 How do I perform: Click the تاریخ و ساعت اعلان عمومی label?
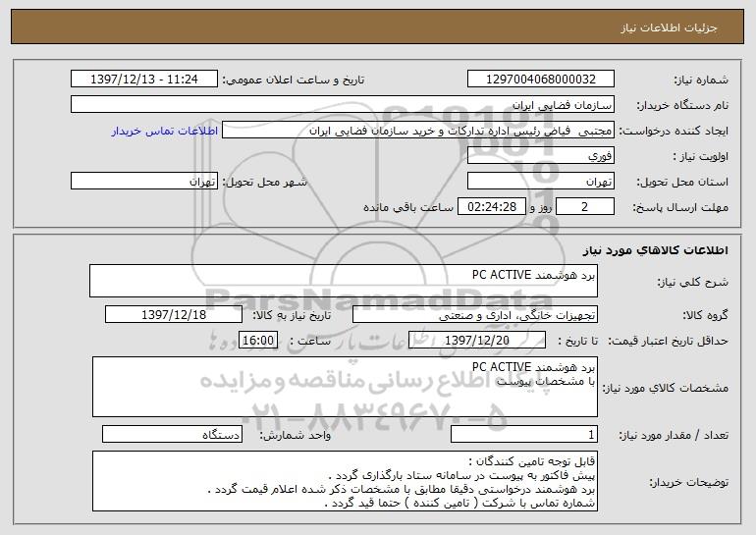coord(294,80)
